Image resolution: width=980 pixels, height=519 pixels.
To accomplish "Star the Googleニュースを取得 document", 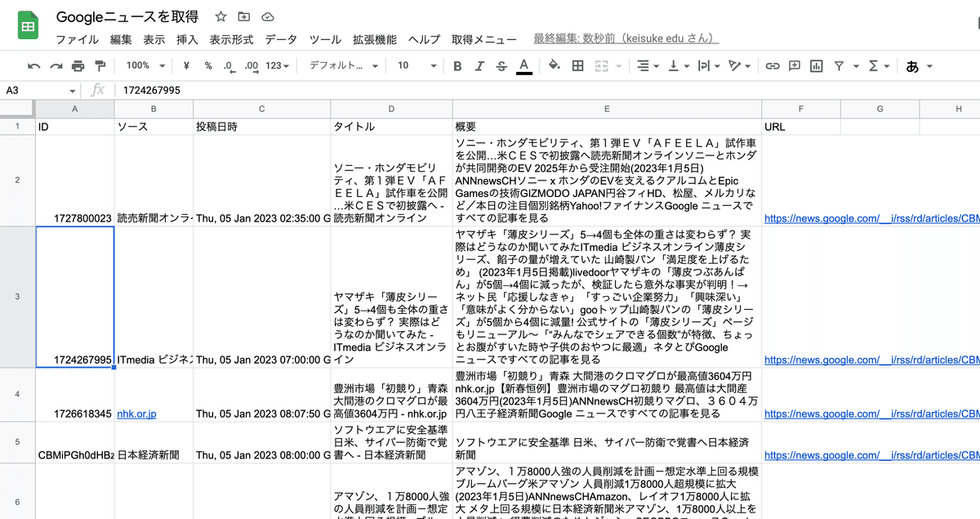I will 221,16.
